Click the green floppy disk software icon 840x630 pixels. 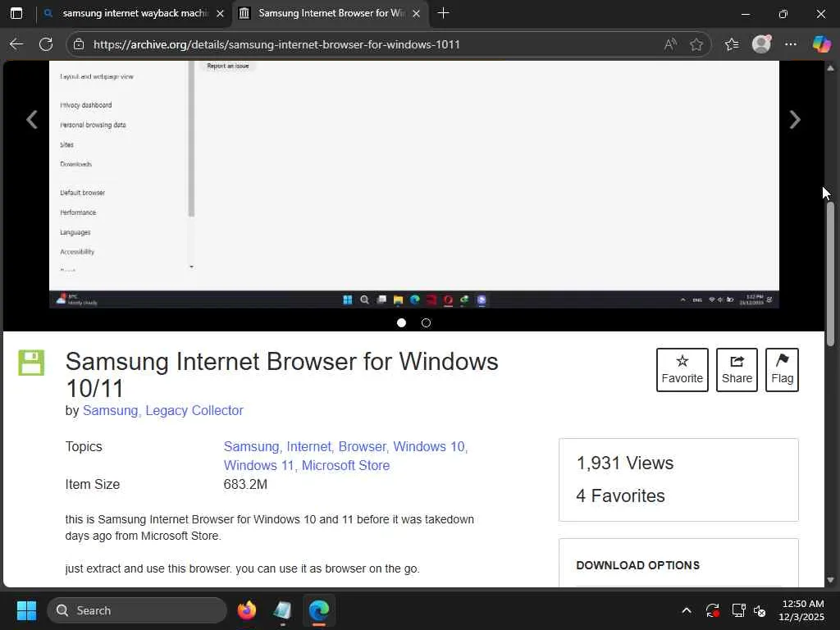pos(32,363)
